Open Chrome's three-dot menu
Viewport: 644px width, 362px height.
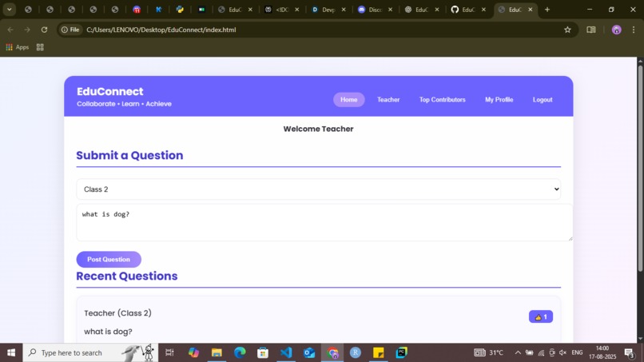click(634, 30)
